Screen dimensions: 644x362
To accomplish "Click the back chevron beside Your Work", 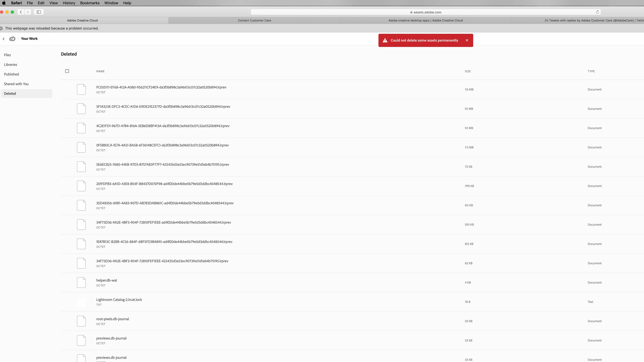I will click(3, 39).
